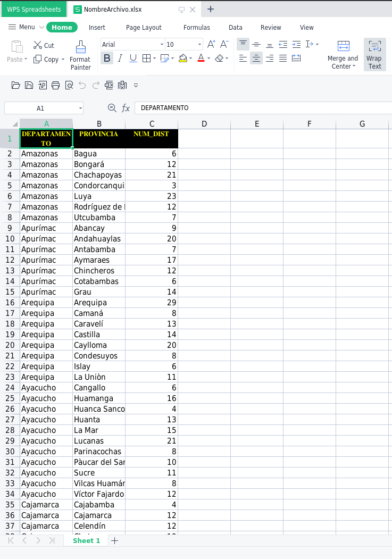Click the zoom magnifier beside formula bar

tap(112, 108)
